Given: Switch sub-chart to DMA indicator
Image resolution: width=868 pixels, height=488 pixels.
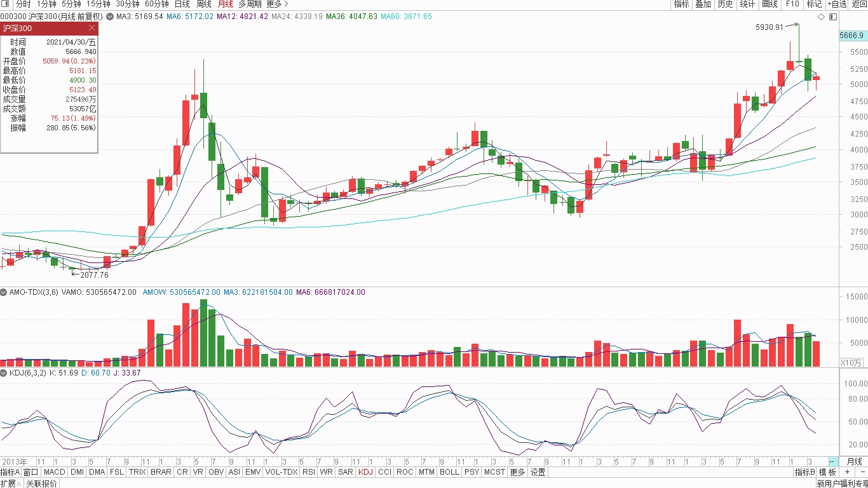Looking at the screenshot, I should [97, 472].
